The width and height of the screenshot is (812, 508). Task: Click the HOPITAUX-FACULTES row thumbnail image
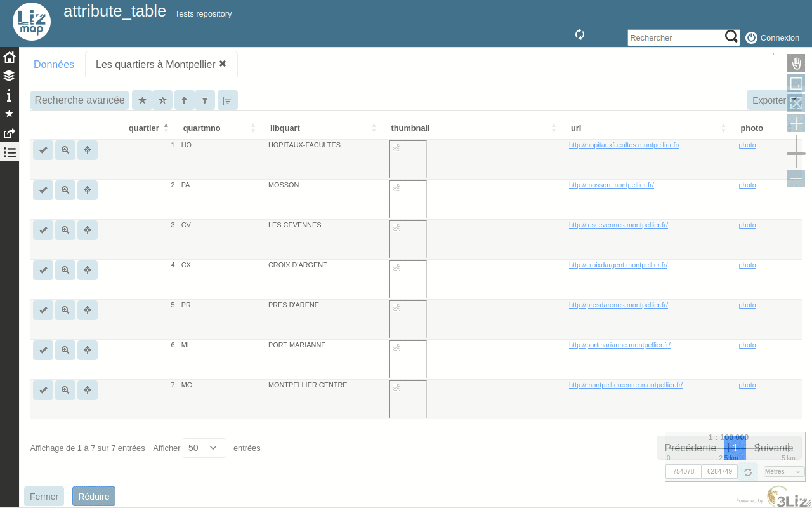pos(408,159)
